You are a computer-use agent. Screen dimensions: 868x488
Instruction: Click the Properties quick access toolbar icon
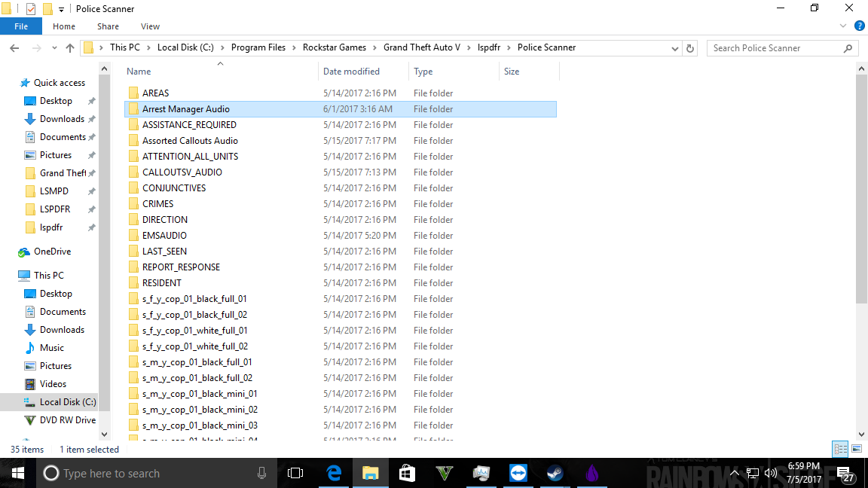click(x=31, y=9)
